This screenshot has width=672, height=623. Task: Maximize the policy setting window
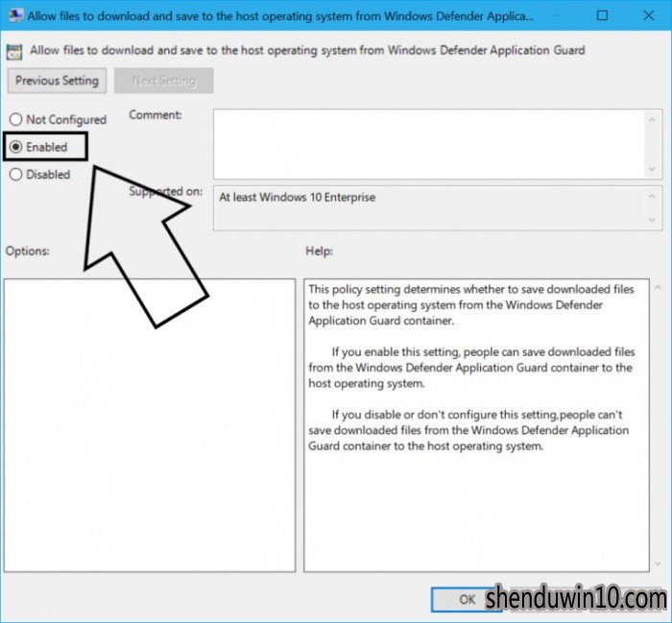[x=602, y=16]
